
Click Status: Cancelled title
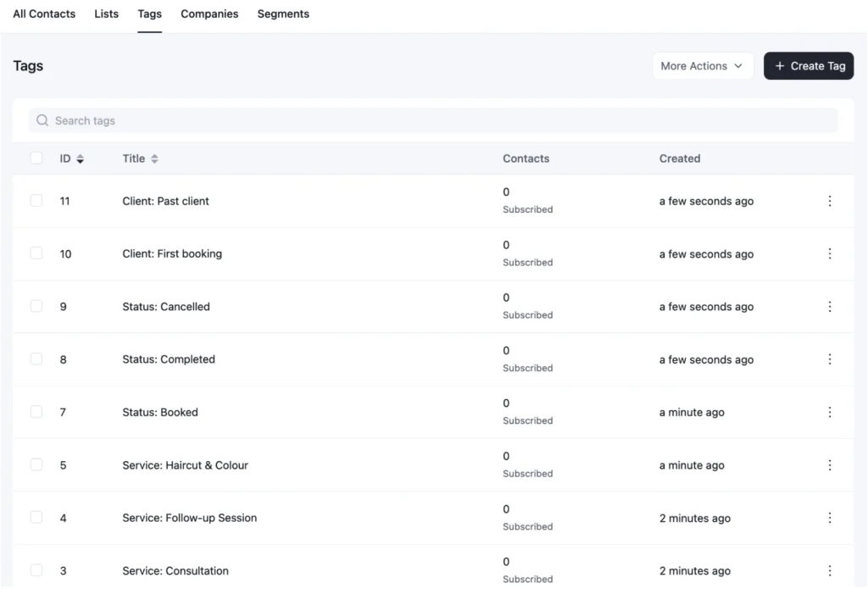coord(166,307)
